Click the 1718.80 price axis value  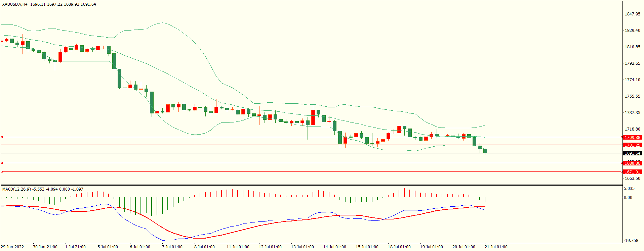(632, 129)
